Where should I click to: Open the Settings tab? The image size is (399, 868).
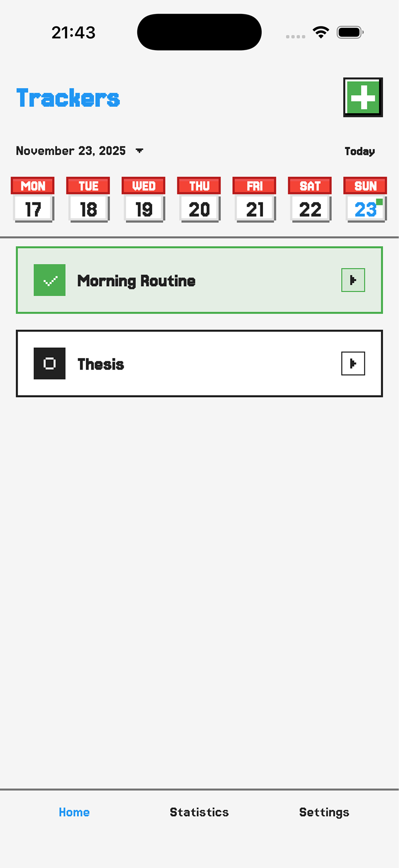(324, 812)
